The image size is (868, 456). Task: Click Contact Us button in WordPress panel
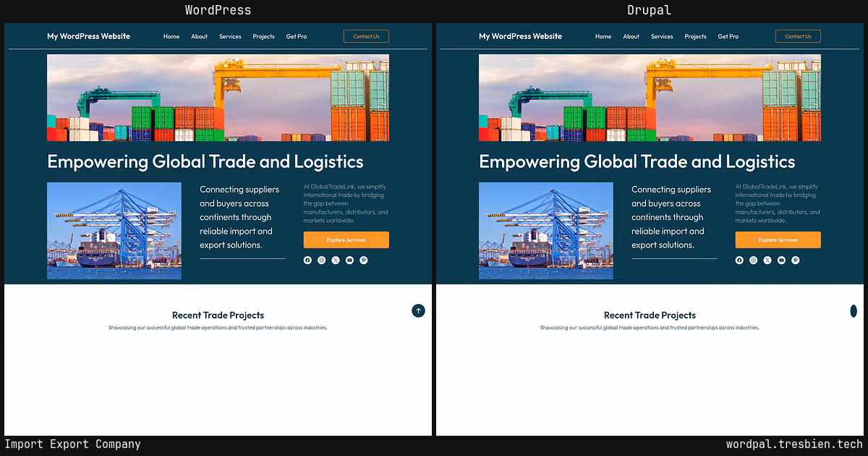click(x=366, y=36)
